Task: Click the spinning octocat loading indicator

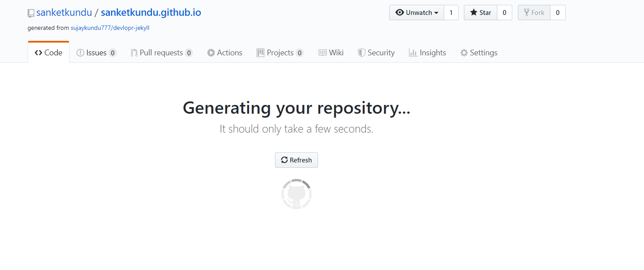Action: (296, 194)
